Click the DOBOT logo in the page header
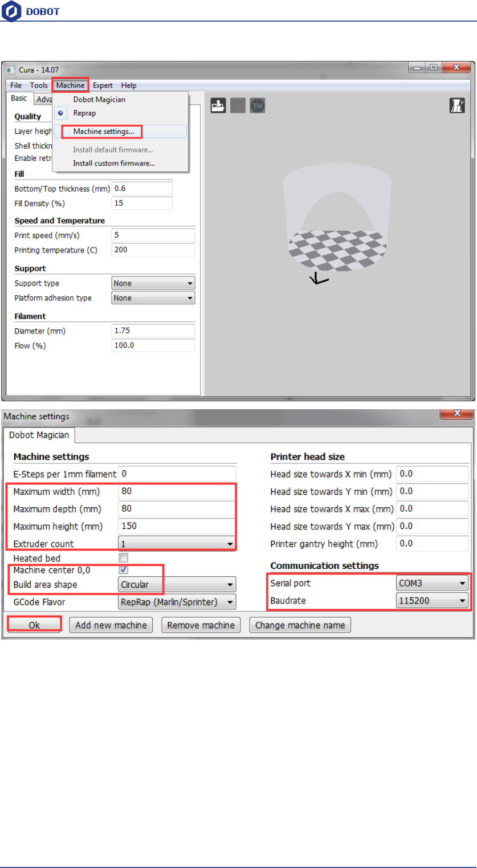The image size is (477, 868). (x=31, y=11)
